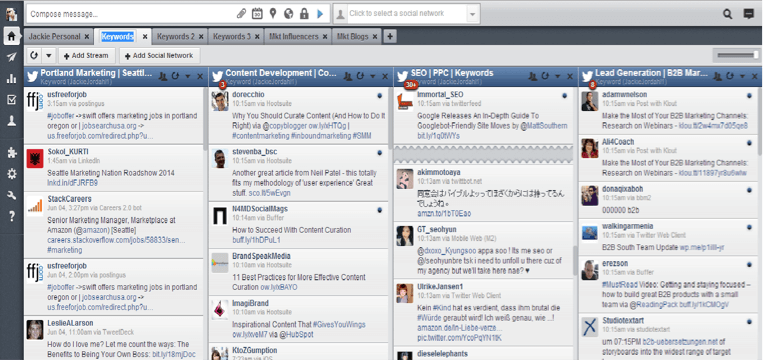
Task: Close the Jackie Personal tab
Action: (x=86, y=36)
